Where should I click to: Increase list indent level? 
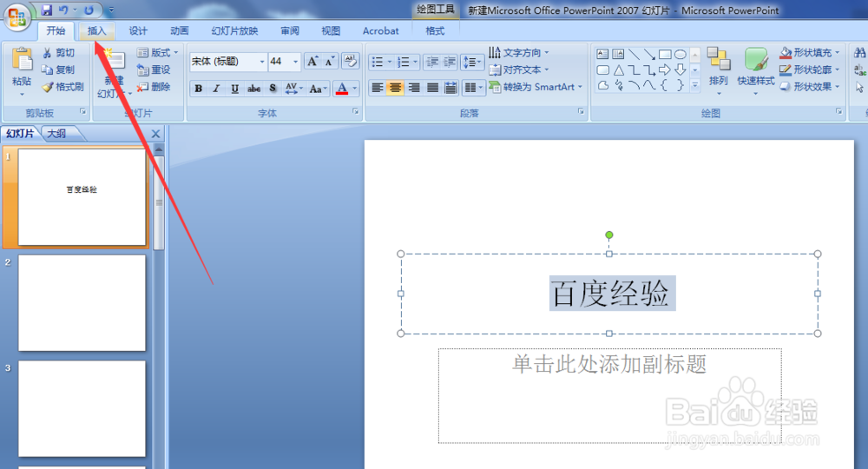click(x=450, y=62)
